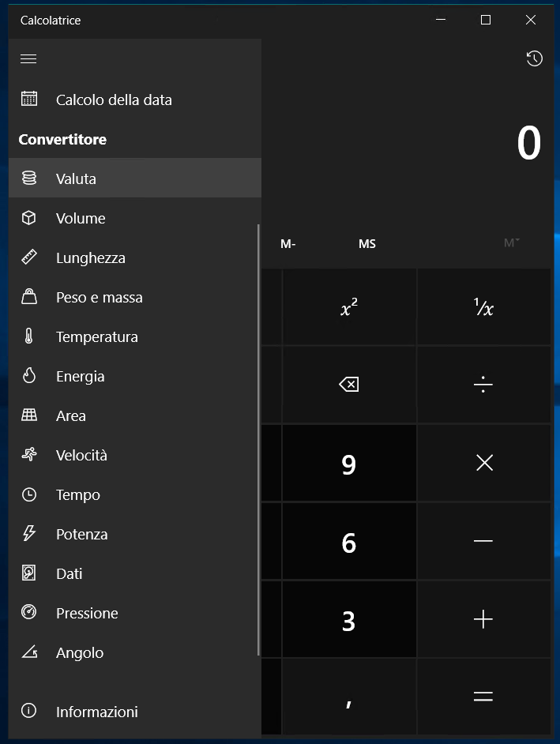This screenshot has height=744, width=560.
Task: Click the MS memory store button
Action: pos(367,244)
